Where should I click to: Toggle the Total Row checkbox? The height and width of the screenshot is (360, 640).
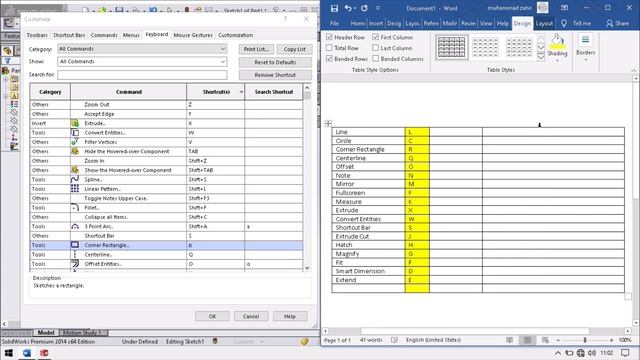tap(329, 48)
